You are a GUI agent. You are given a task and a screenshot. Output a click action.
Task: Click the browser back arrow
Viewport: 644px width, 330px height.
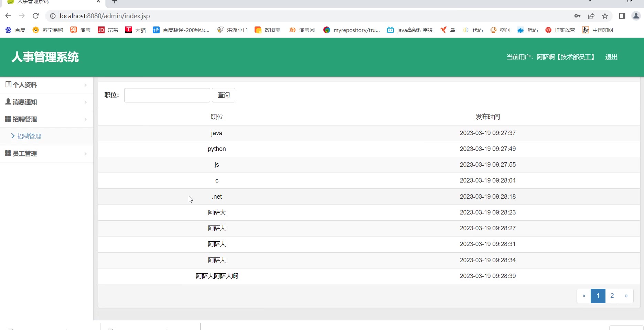click(8, 16)
